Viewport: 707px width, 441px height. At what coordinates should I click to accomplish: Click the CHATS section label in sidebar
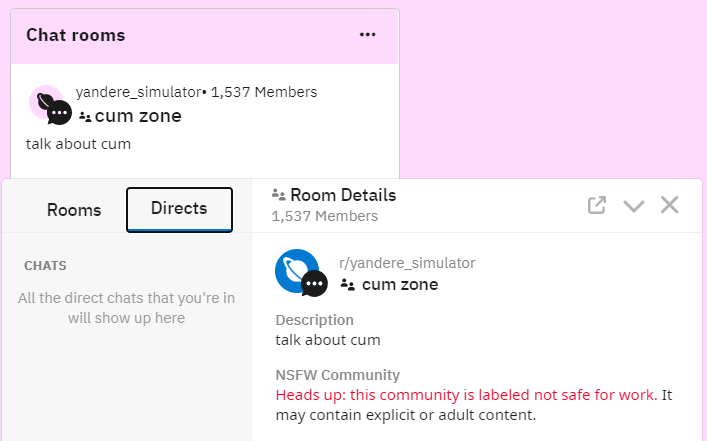pyautogui.click(x=45, y=266)
